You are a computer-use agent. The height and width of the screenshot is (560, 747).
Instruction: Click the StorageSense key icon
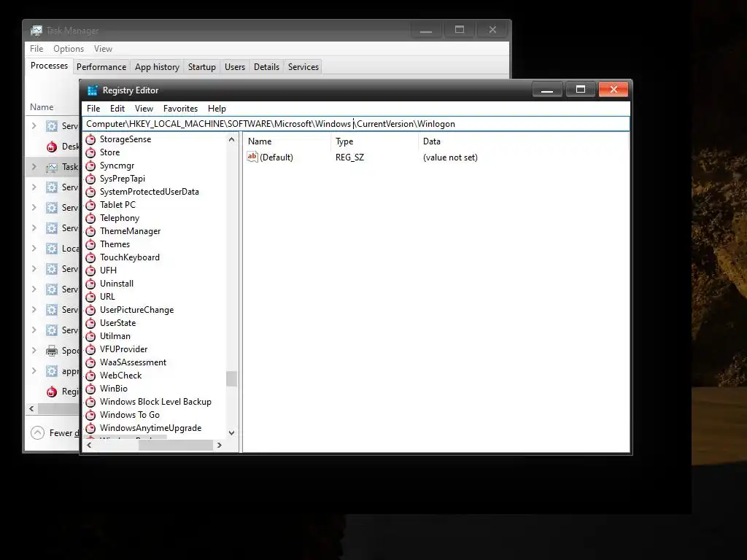tap(90, 139)
